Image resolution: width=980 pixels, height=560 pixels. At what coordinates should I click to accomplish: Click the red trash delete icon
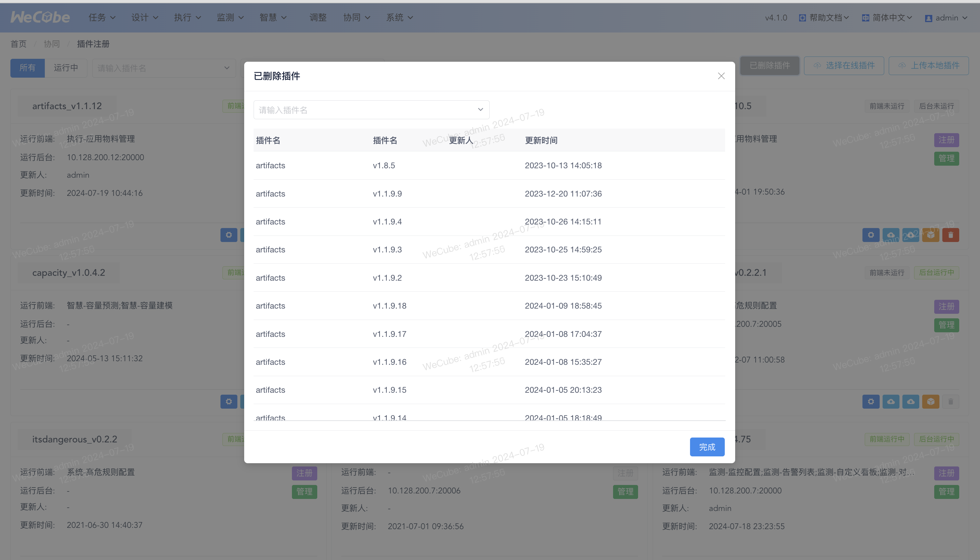tap(951, 235)
